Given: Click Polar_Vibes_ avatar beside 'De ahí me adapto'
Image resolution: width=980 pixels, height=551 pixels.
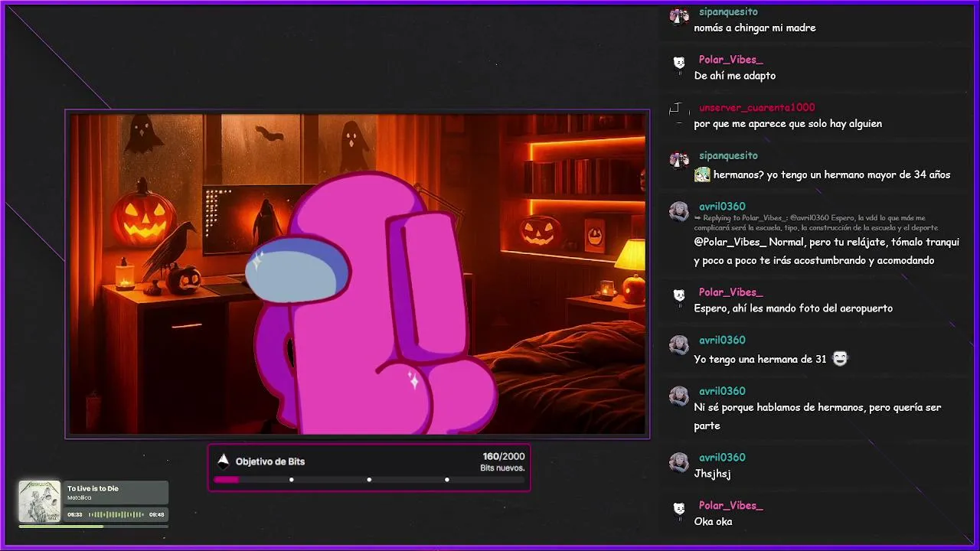Looking at the screenshot, I should 679,64.
